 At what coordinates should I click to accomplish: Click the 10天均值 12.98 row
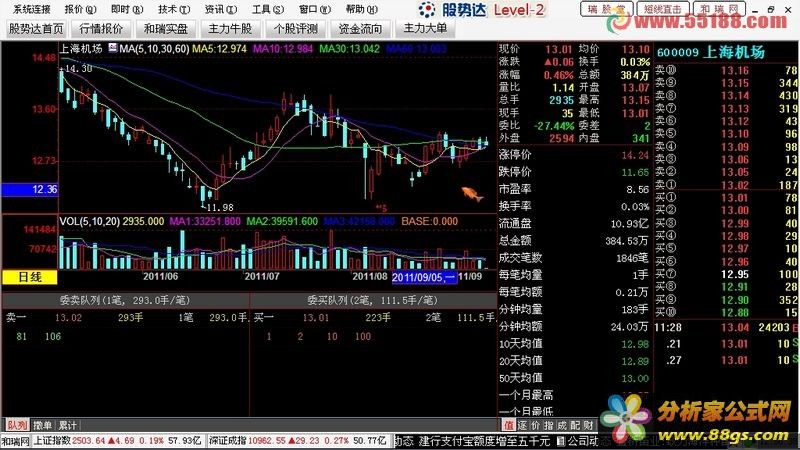point(574,344)
